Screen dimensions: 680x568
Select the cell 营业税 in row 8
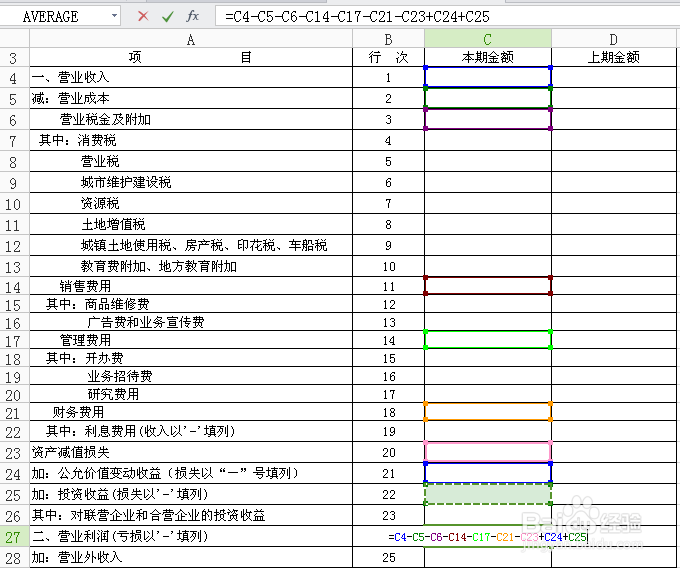[x=191, y=161]
